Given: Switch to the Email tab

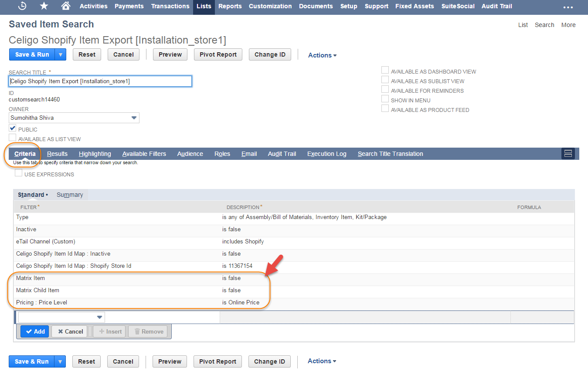Looking at the screenshot, I should tap(249, 154).
